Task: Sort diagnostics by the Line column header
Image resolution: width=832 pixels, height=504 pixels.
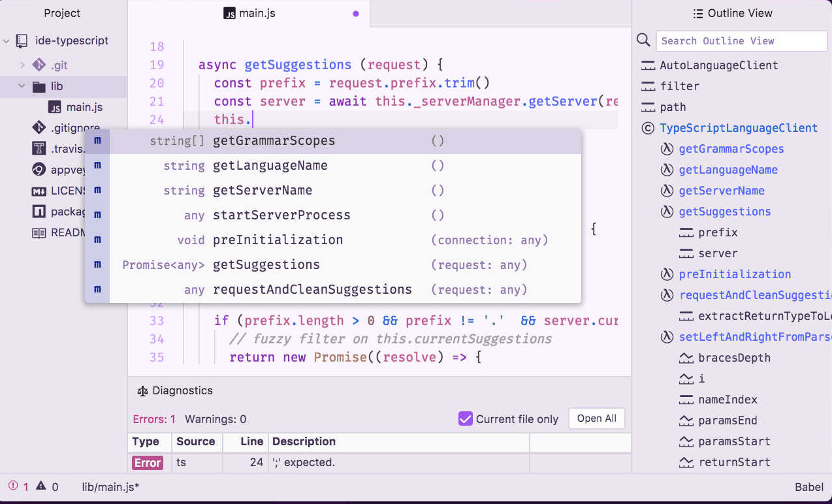Action: click(x=246, y=442)
